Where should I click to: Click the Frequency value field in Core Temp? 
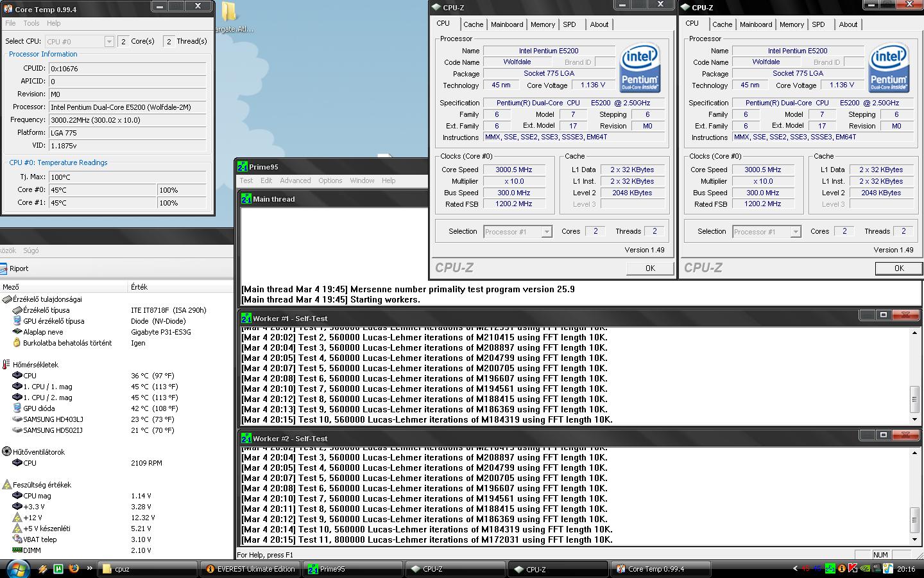[128, 120]
